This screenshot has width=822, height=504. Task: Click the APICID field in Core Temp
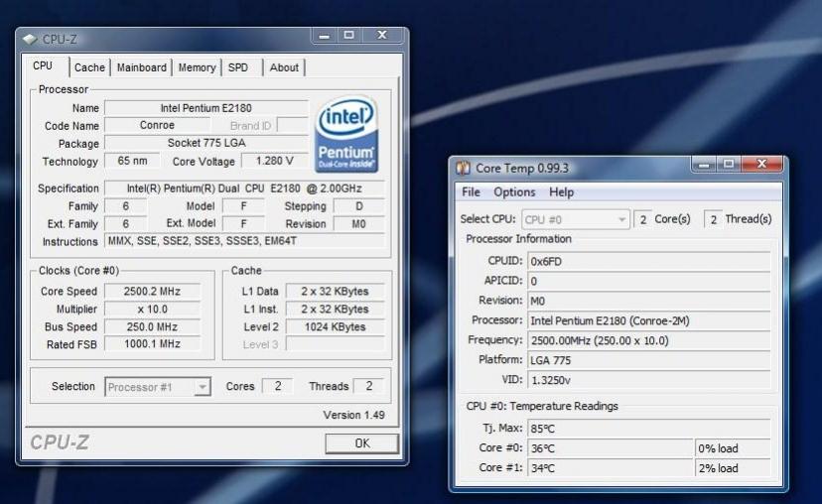click(x=649, y=281)
